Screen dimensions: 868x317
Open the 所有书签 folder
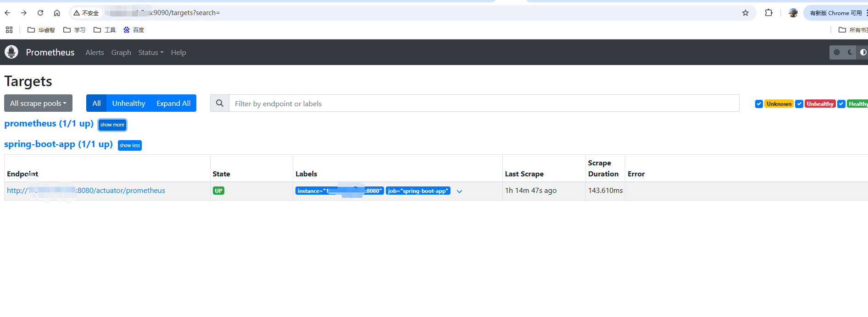pos(853,30)
